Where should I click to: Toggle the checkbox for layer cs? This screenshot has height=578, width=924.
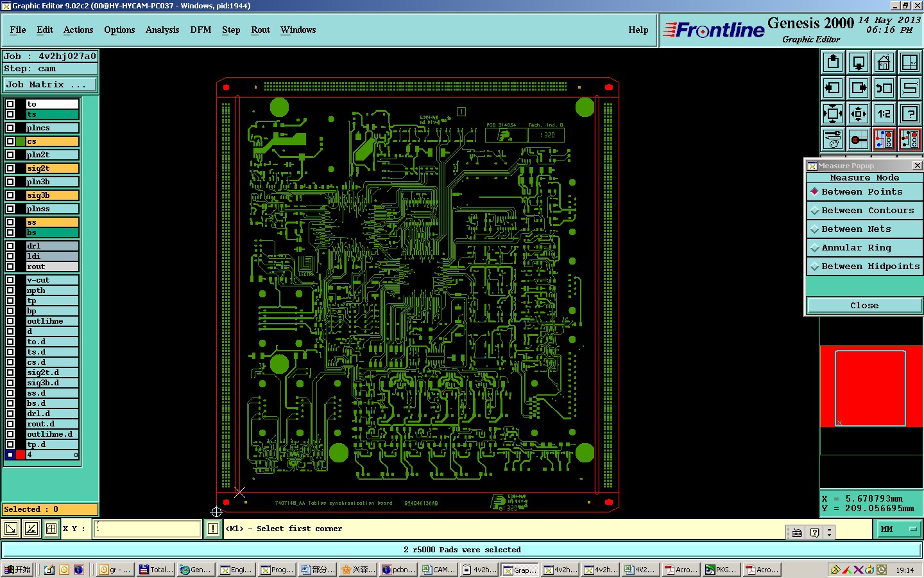point(10,141)
